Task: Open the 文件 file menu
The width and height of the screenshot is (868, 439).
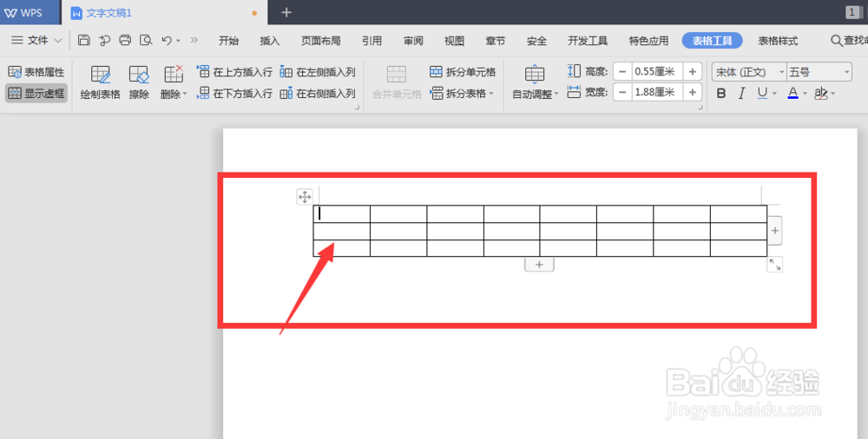Action: click(36, 41)
